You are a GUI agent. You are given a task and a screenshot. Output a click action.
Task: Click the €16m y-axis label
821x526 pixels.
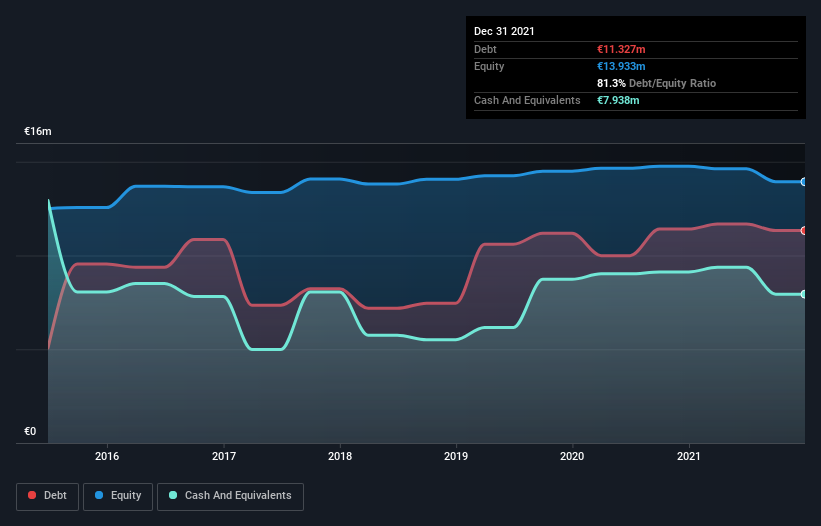[x=38, y=131]
